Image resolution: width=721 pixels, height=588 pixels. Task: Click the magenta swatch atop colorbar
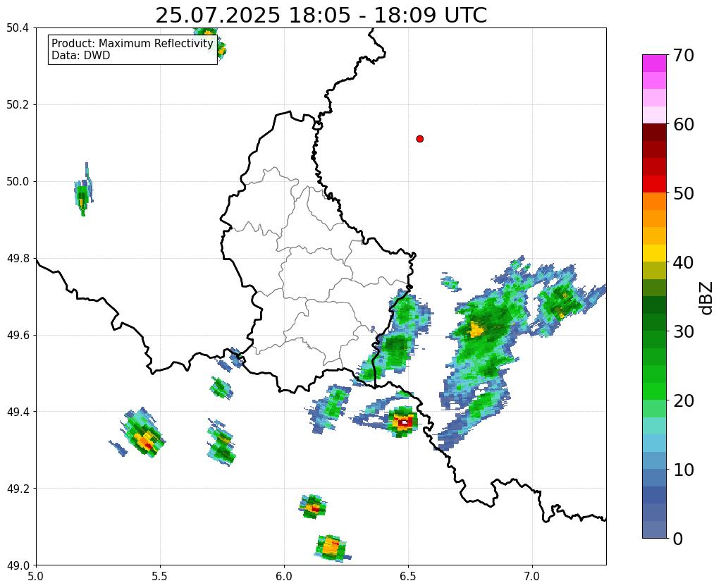[654, 63]
